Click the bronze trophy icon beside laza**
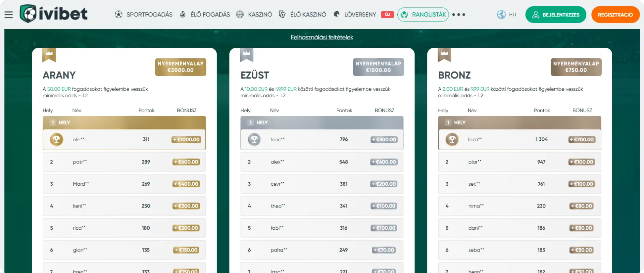The image size is (644, 273). (x=452, y=140)
